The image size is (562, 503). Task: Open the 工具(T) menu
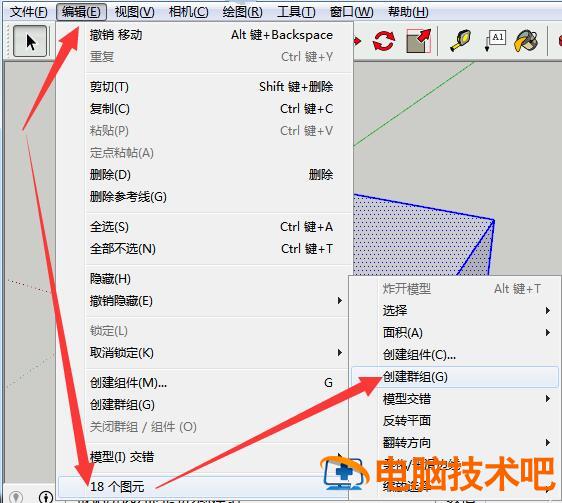click(x=296, y=12)
